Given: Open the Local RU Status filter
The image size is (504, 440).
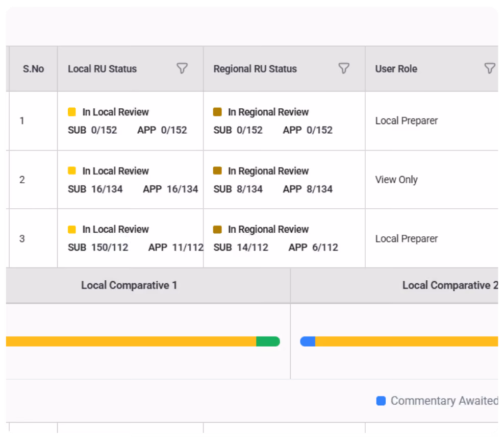Looking at the screenshot, I should 182,68.
